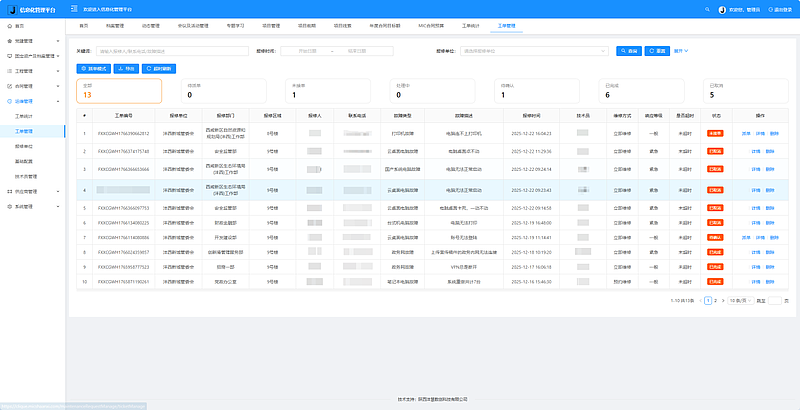The height and width of the screenshot is (410, 800).
Task: Click the 导出 export button
Action: coord(127,69)
